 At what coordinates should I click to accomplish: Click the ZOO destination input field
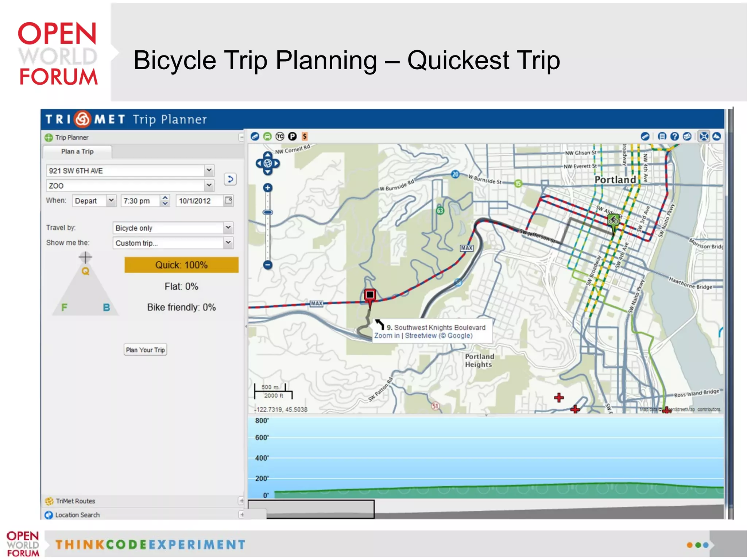[x=125, y=186]
